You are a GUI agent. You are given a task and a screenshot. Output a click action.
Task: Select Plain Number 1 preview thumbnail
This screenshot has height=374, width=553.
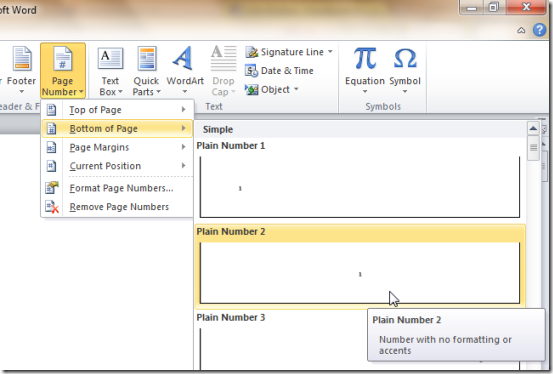click(360, 187)
